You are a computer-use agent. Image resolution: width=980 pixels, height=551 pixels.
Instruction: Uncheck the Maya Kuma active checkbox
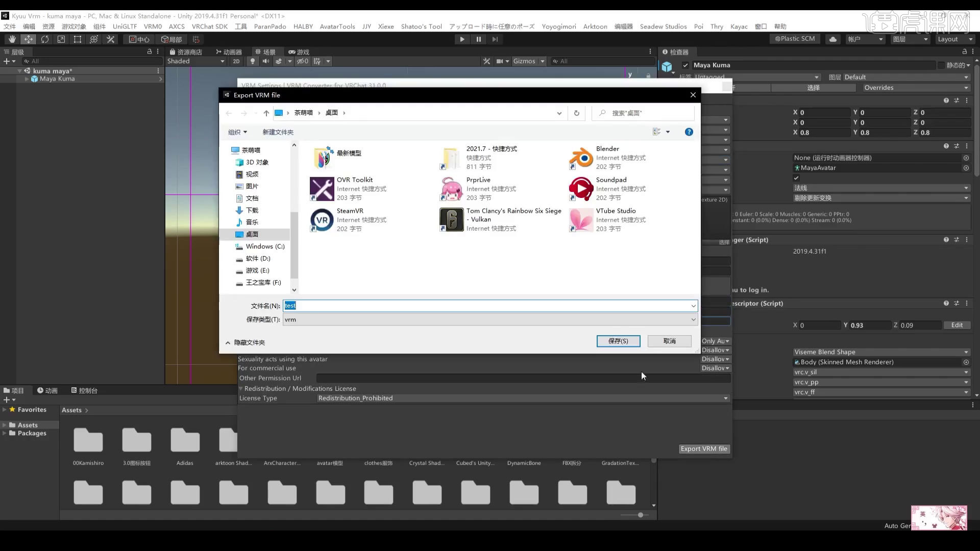coord(686,65)
